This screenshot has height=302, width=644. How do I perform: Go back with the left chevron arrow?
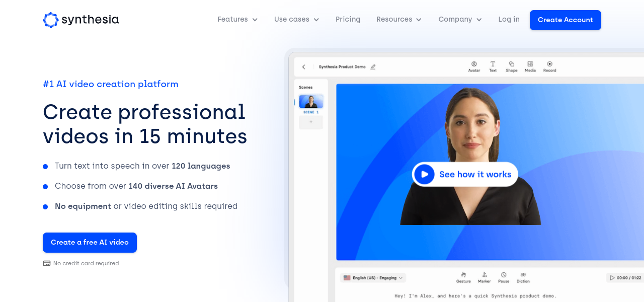point(303,67)
